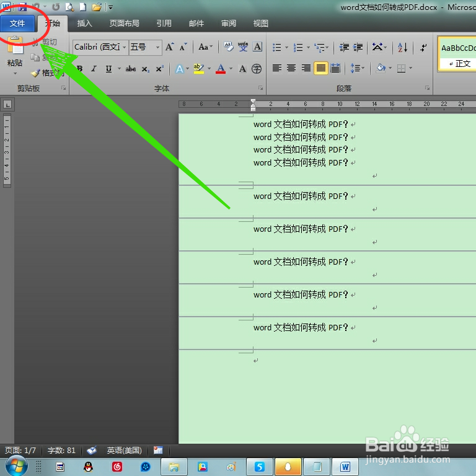The width and height of the screenshot is (476, 476).
Task: Center the paragraph text
Action: 291,68
